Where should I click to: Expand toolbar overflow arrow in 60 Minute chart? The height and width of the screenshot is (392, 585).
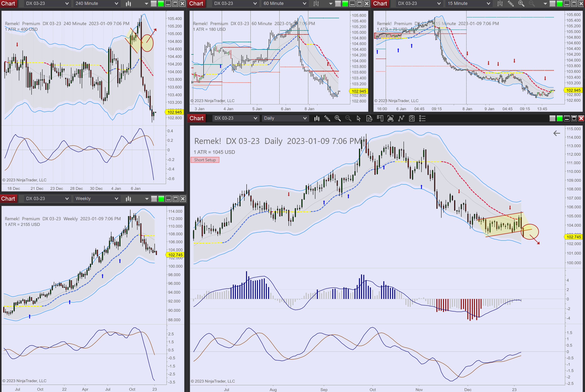[331, 4]
